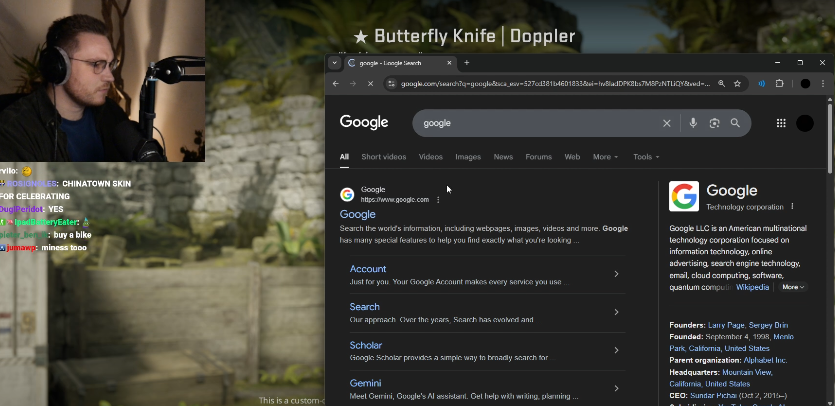Click https://www.google.com result URL
This screenshot has height=406, width=835.
pos(395,200)
